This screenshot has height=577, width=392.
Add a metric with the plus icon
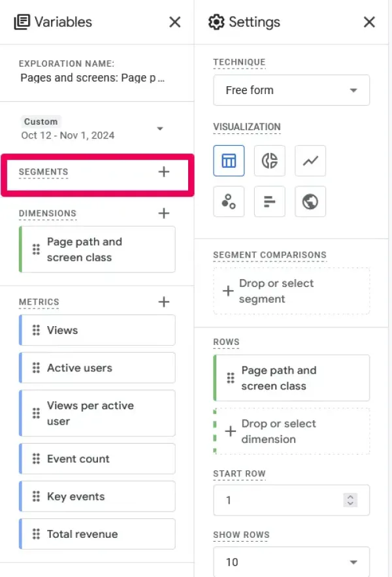point(164,302)
